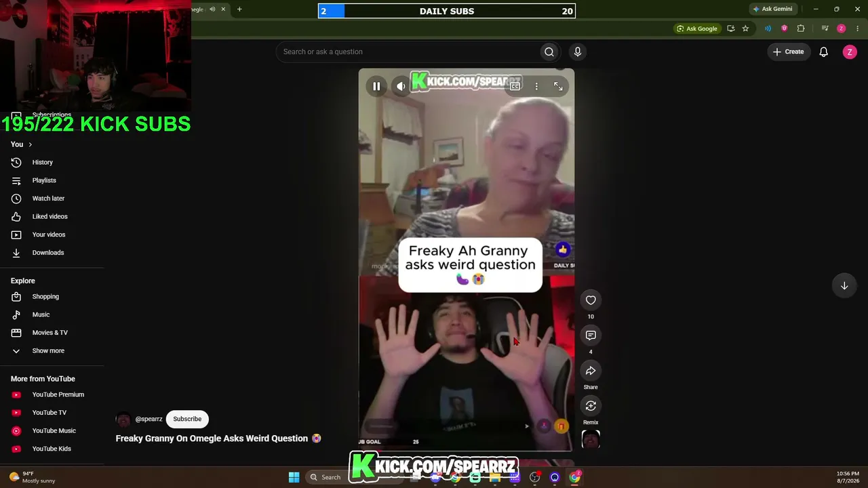The height and width of the screenshot is (488, 868).
Task: Expand the You section
Action: coord(22,144)
